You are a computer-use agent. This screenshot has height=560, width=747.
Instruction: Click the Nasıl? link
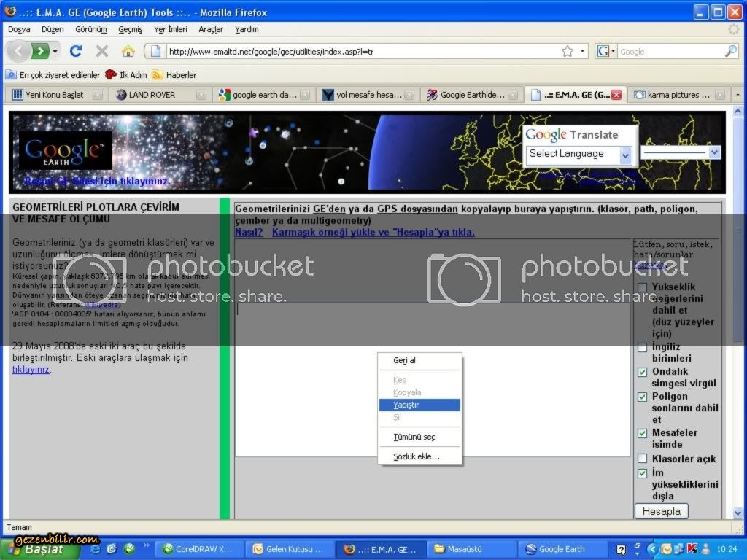(249, 232)
